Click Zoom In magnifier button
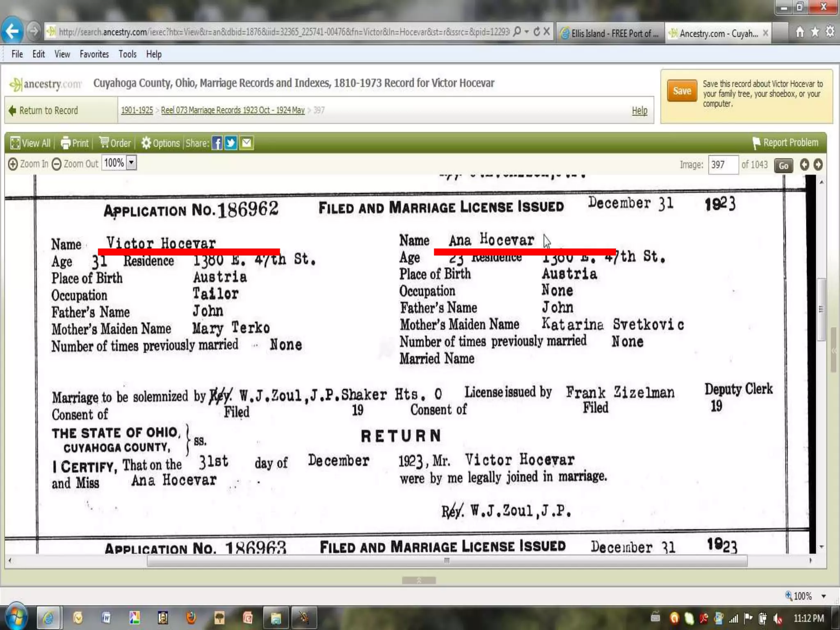 [13, 164]
